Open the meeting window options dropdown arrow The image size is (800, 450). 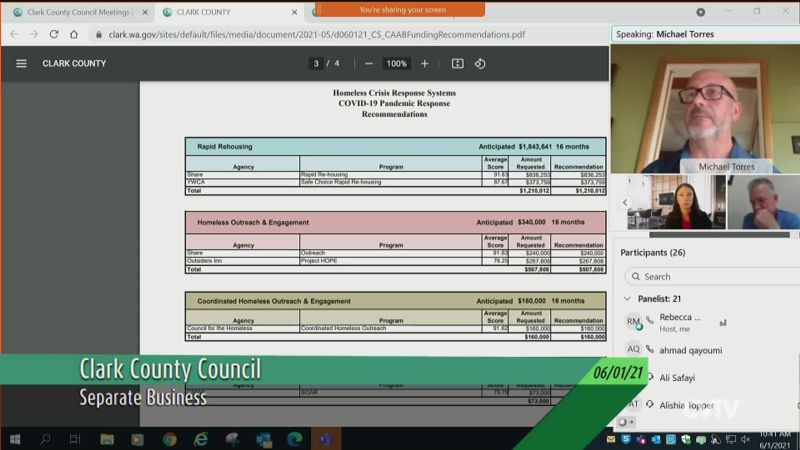click(700, 12)
